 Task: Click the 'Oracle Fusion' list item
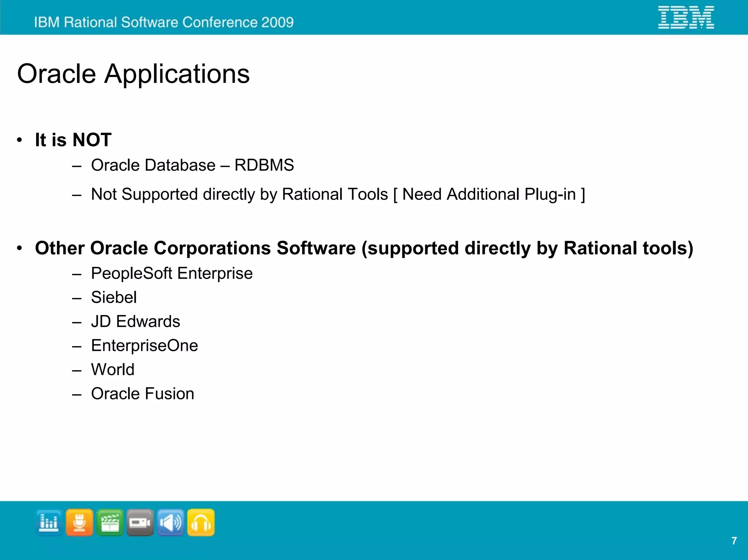pyautogui.click(x=142, y=394)
